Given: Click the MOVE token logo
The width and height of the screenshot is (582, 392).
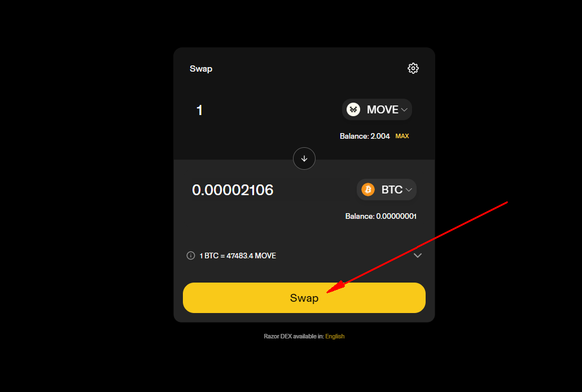Looking at the screenshot, I should pos(353,109).
